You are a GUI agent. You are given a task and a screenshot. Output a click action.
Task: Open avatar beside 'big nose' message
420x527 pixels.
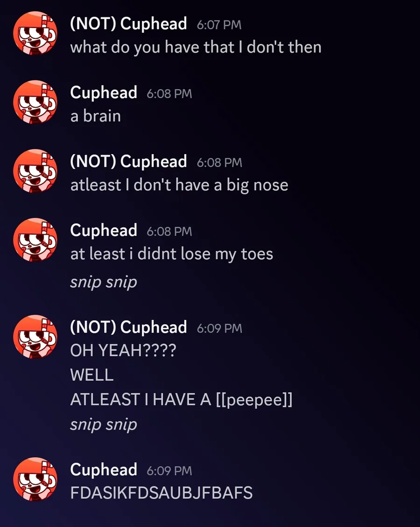(x=35, y=171)
